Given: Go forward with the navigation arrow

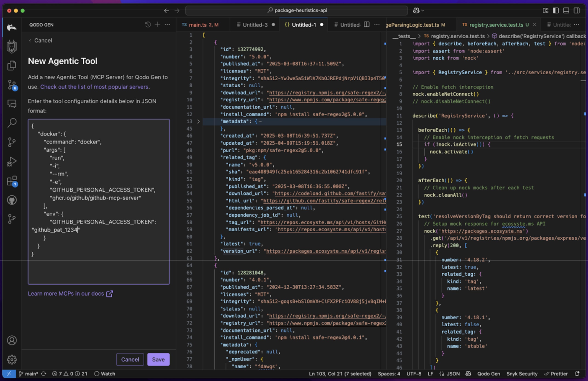Looking at the screenshot, I should (177, 11).
